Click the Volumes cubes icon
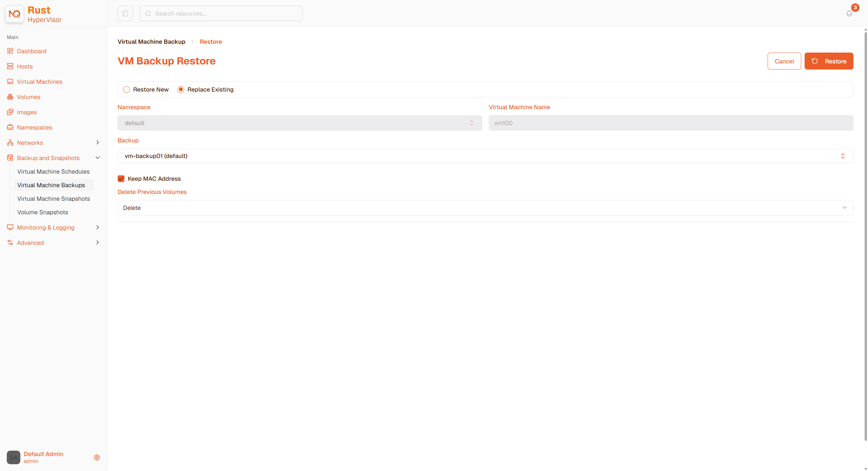Viewport: 868px width, 471px height. (x=10, y=97)
